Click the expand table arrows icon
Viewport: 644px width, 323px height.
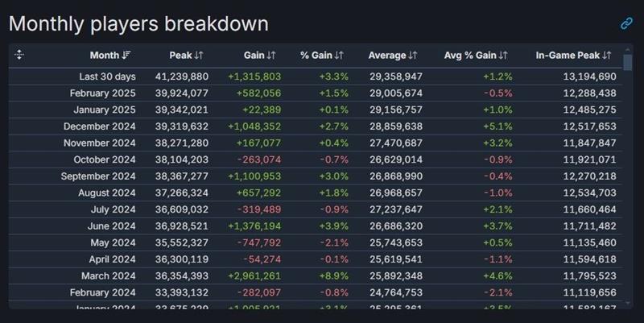pyautogui.click(x=19, y=55)
